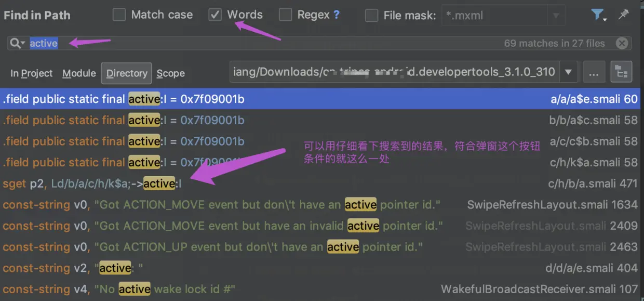Select the Module scope tab
Viewport: 644px width, 301px height.
[79, 73]
